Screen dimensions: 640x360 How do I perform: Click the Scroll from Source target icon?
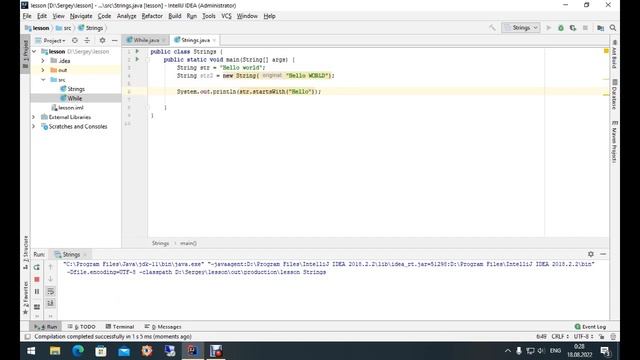tap(75, 40)
